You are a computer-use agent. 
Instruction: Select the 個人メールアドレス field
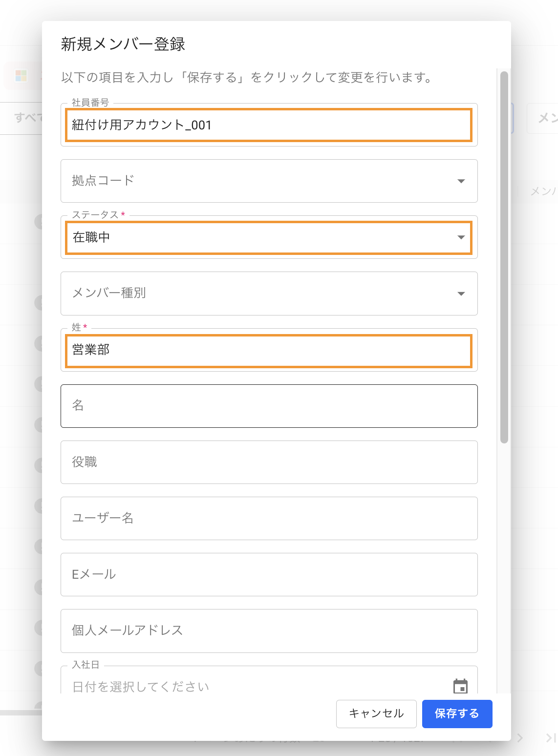click(269, 630)
